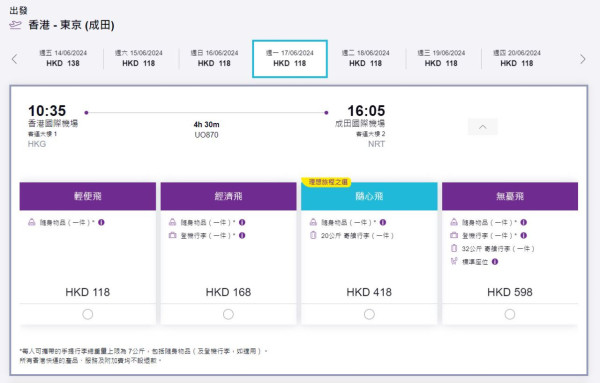
Task: Choose the 隨心飛 HKD 418 fare radio button
Action: point(369,314)
